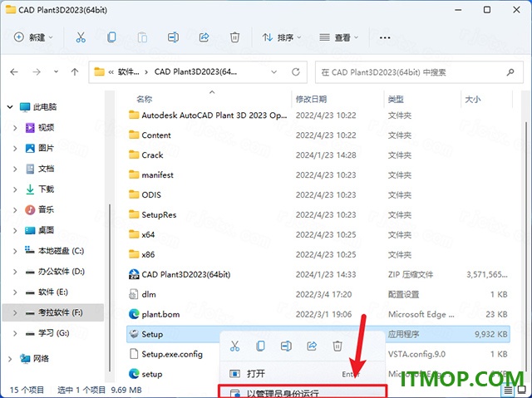Click the up-one-level arrow
This screenshot has width=532, height=398.
[x=75, y=71]
